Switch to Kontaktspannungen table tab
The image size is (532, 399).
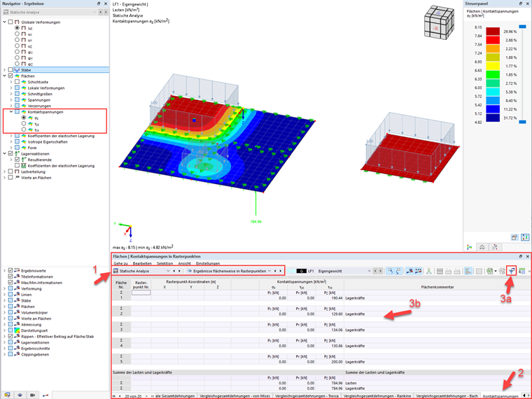(x=500, y=396)
